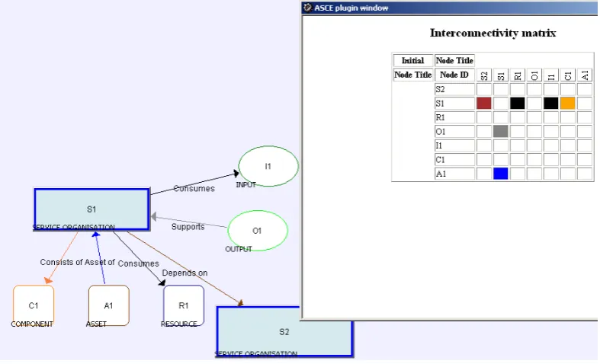Click the rotated A1 column header
The image size is (600, 364).
click(585, 75)
